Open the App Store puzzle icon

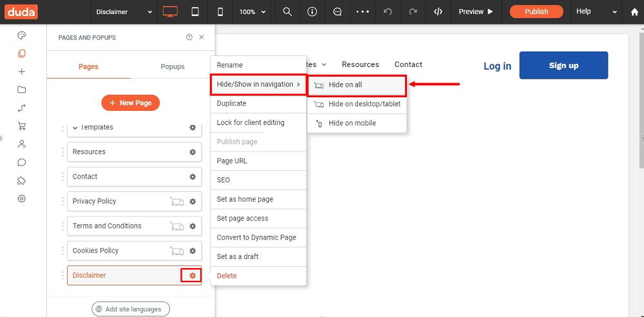tap(22, 180)
